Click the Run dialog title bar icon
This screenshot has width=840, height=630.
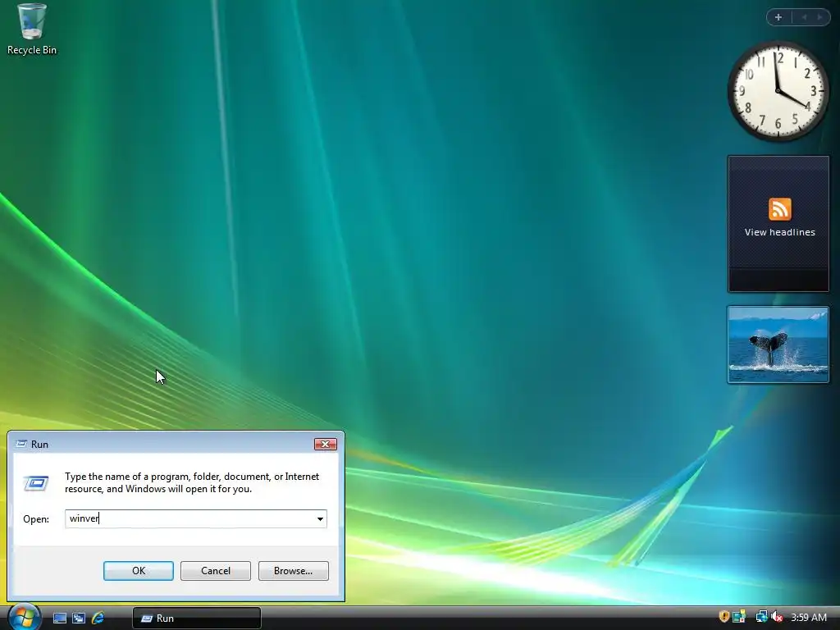pyautogui.click(x=21, y=444)
